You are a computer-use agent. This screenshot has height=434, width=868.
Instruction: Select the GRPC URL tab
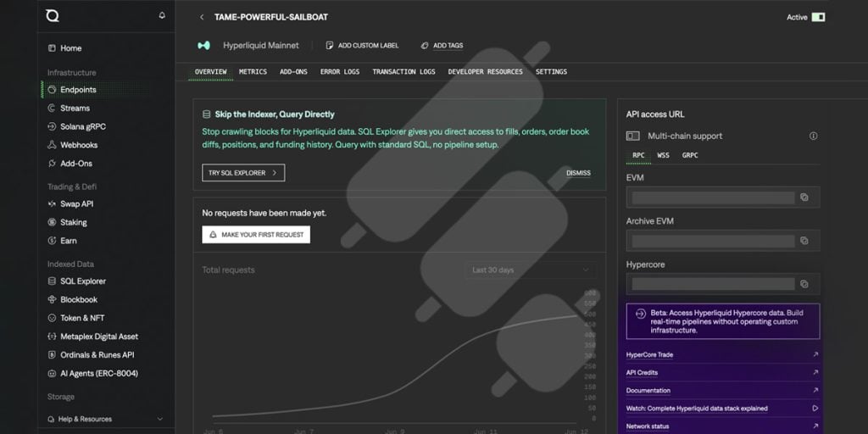click(690, 156)
